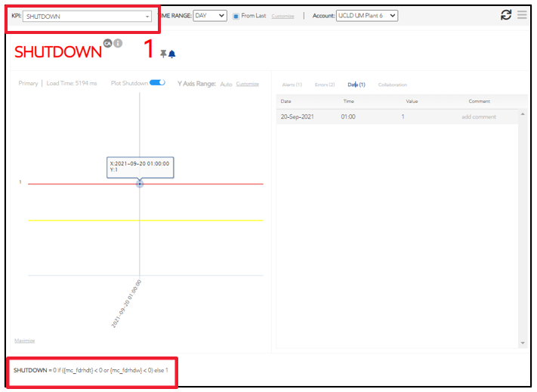Open the KPI SHUTDOWN dropdown

(x=86, y=16)
